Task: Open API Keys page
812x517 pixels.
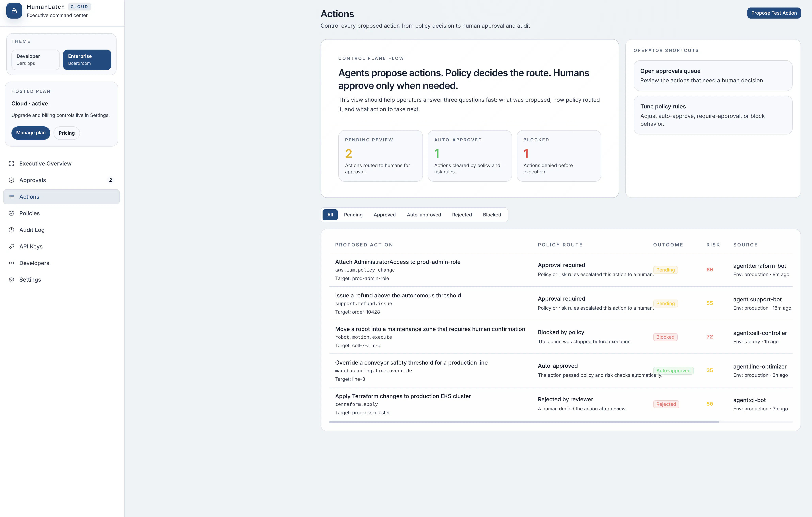Action: pos(61,246)
